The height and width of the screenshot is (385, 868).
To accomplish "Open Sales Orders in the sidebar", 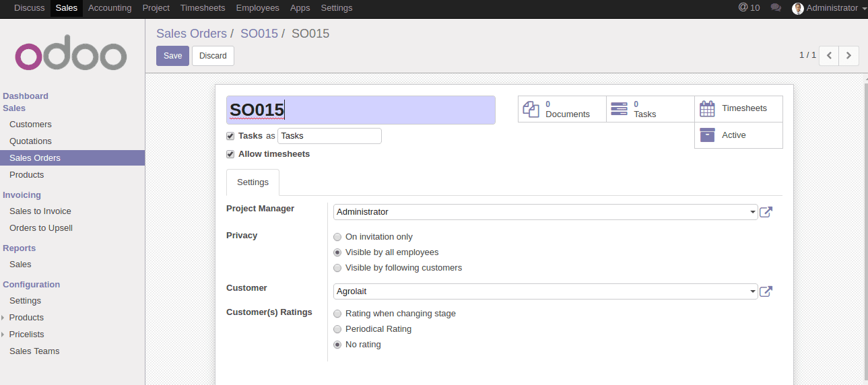I will [72, 158].
